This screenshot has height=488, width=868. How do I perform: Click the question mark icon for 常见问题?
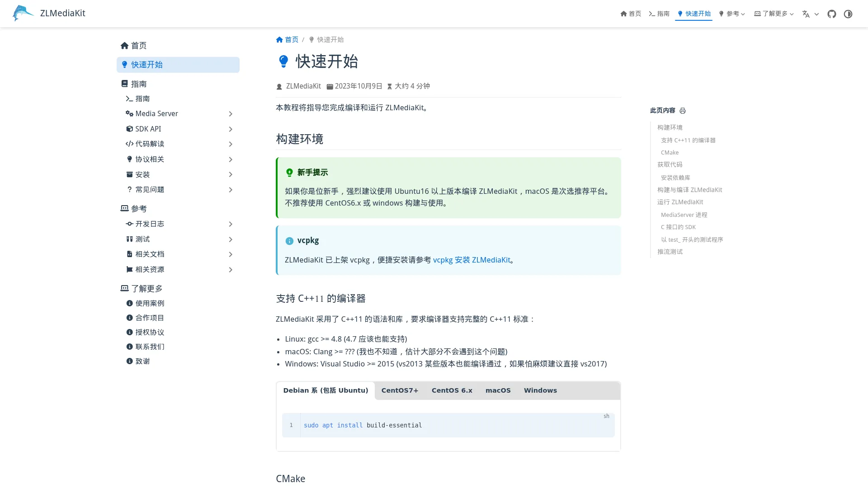pyautogui.click(x=129, y=189)
